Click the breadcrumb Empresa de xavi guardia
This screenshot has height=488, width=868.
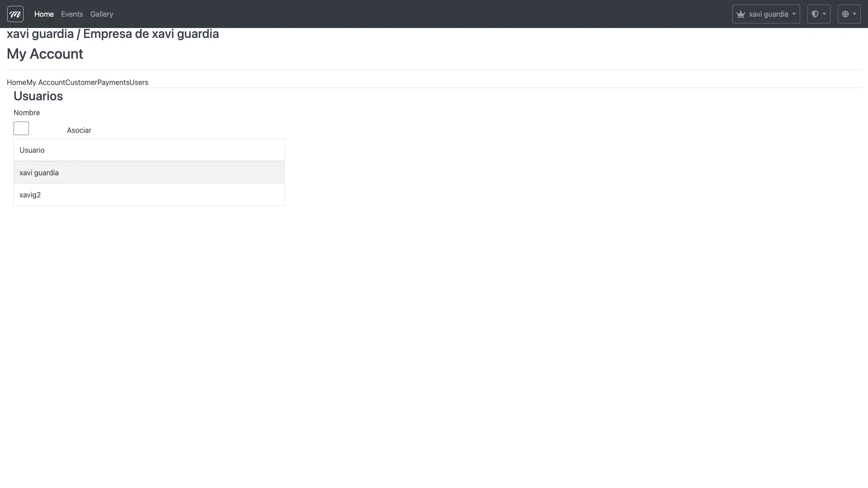point(151,33)
